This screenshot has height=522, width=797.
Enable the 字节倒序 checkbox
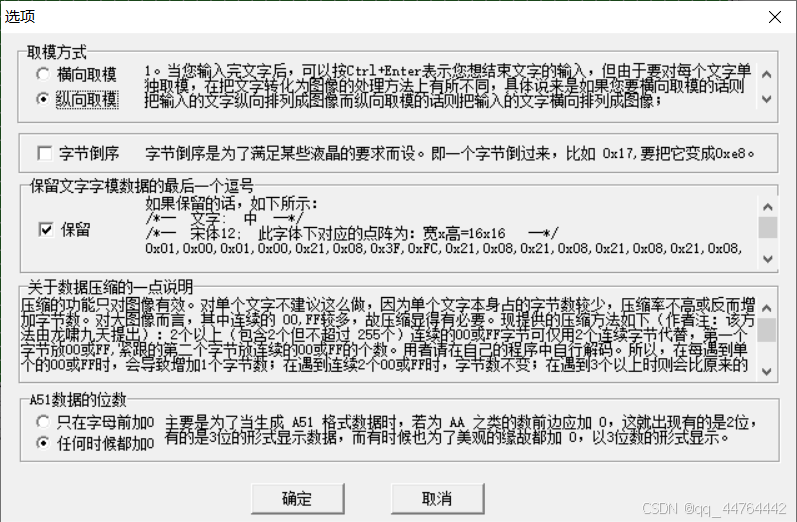click(x=78, y=153)
